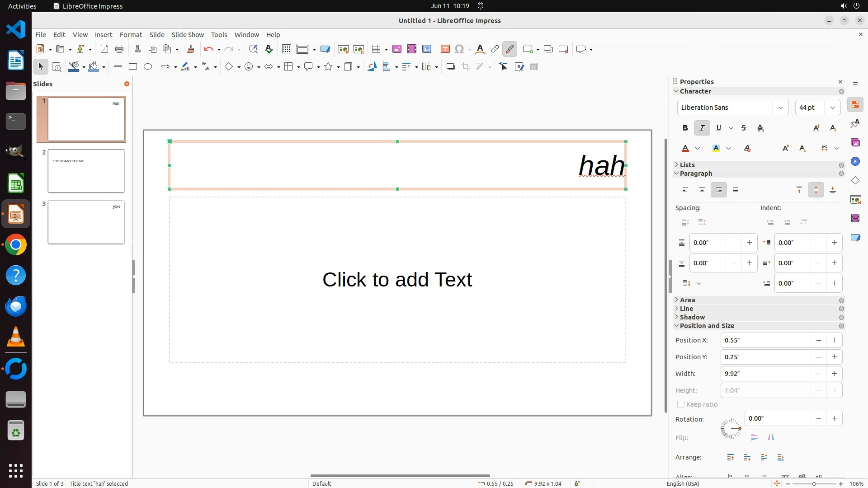The width and height of the screenshot is (868, 488).
Task: Insert a table from the toolbar
Action: point(376,49)
